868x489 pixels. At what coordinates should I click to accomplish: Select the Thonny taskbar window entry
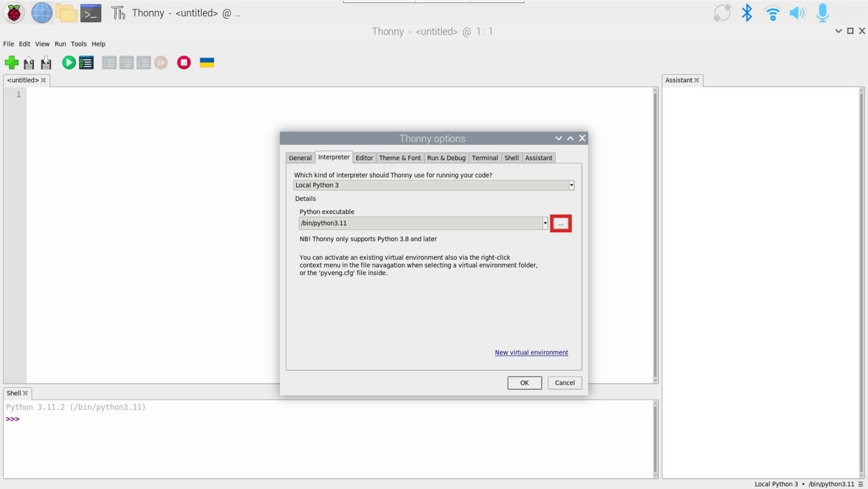[176, 13]
